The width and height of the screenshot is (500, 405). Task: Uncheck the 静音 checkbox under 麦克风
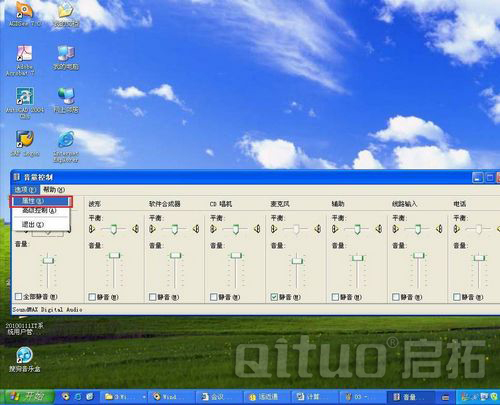274,297
